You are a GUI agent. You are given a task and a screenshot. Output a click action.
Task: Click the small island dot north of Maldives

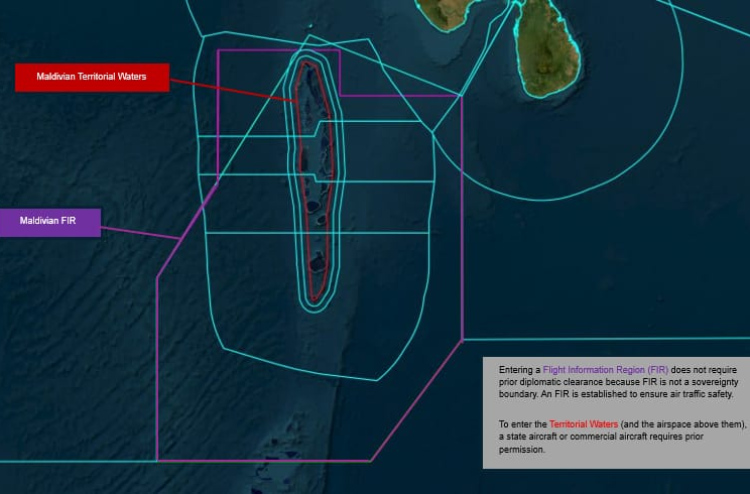[x=311, y=27]
